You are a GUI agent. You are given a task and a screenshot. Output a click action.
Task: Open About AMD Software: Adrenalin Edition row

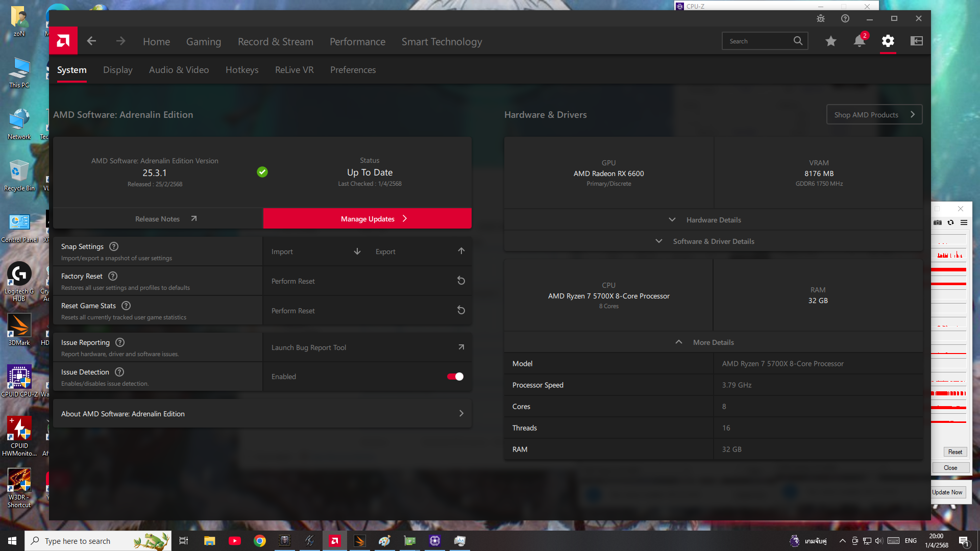(262, 414)
